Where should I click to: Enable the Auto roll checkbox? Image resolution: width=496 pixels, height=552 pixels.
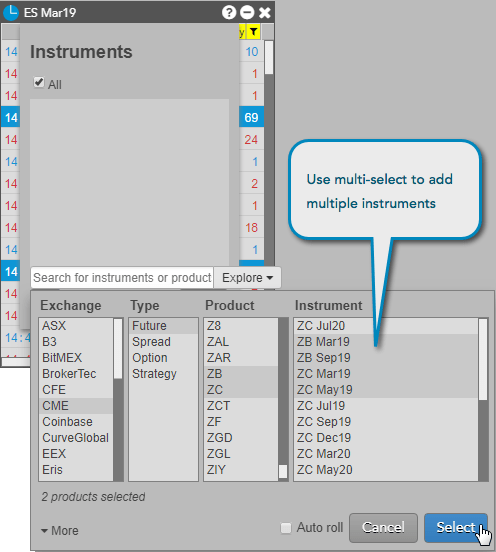[286, 528]
